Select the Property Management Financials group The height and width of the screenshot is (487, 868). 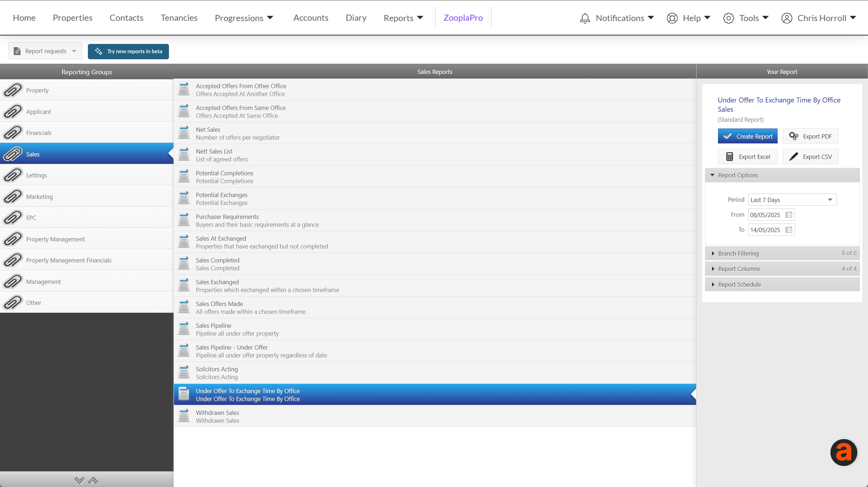click(87, 260)
